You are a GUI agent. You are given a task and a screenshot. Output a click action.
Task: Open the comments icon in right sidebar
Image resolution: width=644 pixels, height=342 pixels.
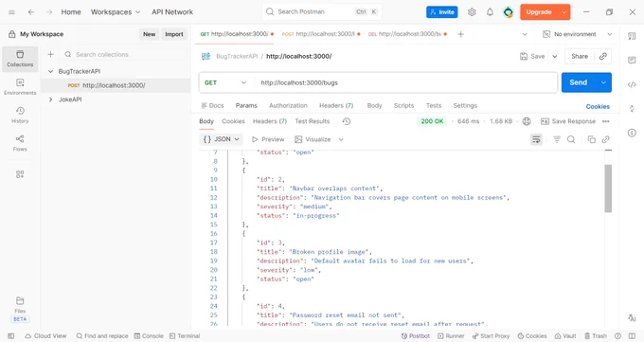pos(632,61)
